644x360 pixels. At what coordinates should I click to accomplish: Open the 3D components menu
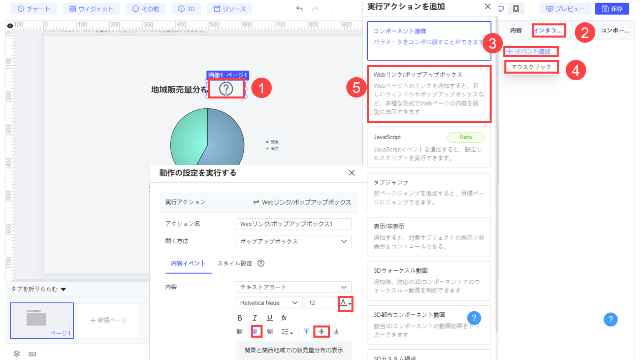(186, 9)
